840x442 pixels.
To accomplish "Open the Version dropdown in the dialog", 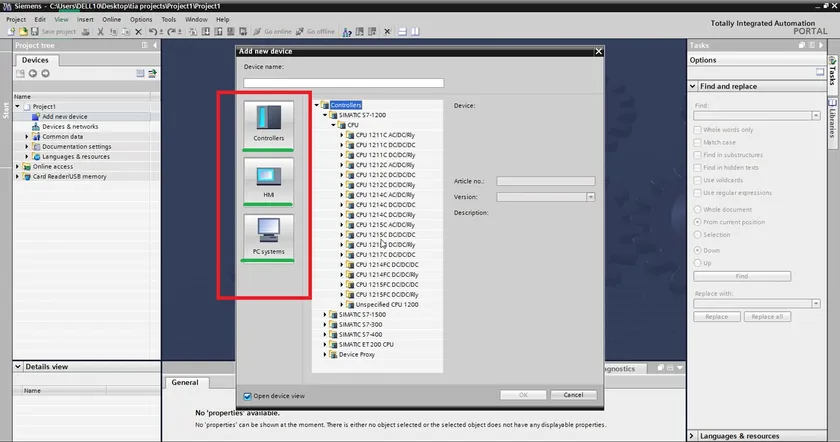I will (590, 197).
